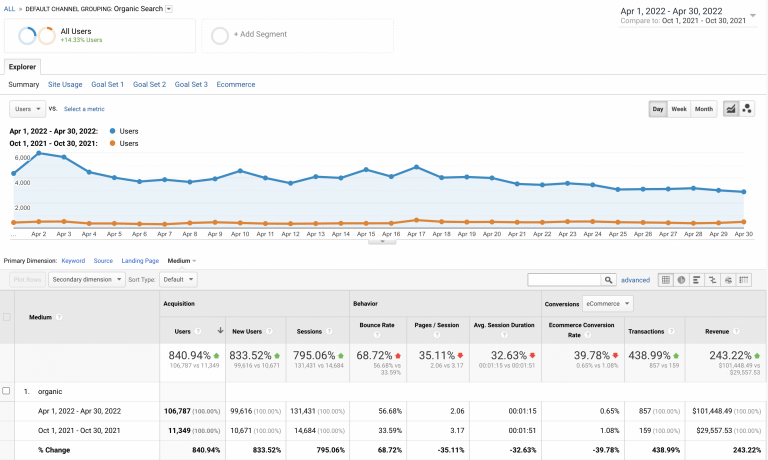Select the comparison view icon
Screen dimensions: 768x460
tap(712, 280)
